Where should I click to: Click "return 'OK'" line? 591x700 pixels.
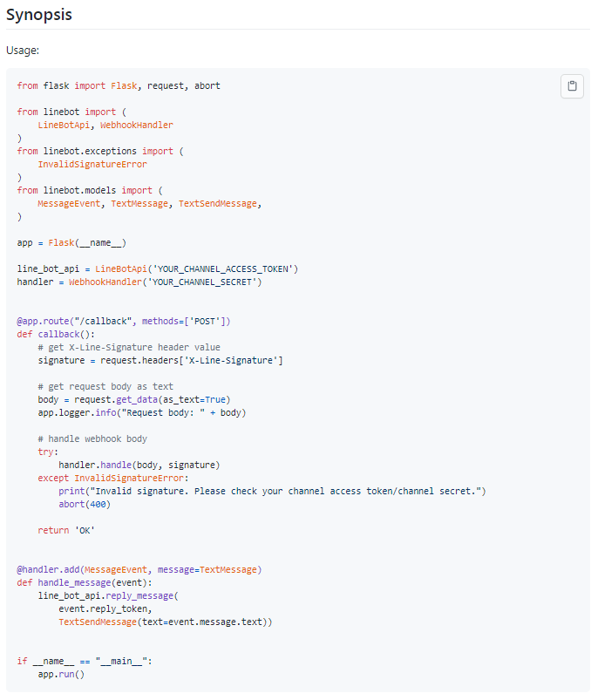66,530
